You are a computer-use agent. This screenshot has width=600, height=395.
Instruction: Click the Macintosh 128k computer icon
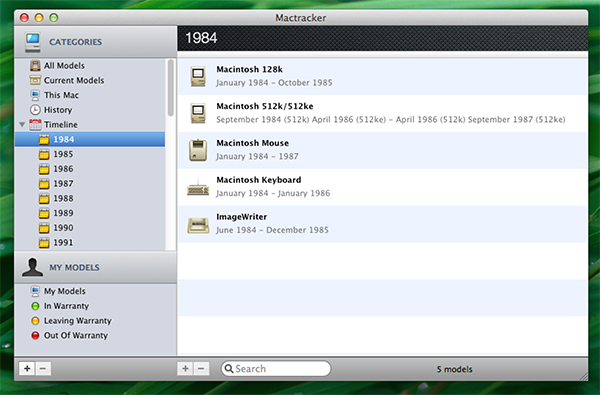[198, 76]
